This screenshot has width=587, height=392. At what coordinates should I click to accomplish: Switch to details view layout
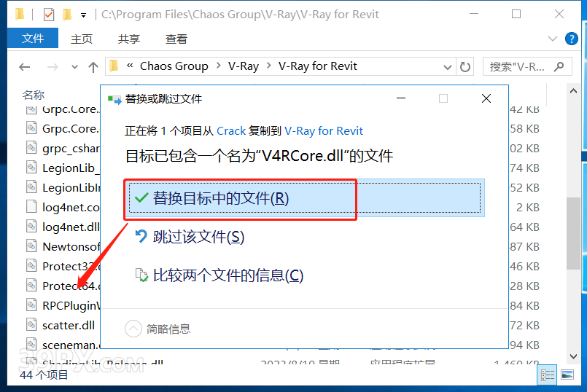pos(548,375)
